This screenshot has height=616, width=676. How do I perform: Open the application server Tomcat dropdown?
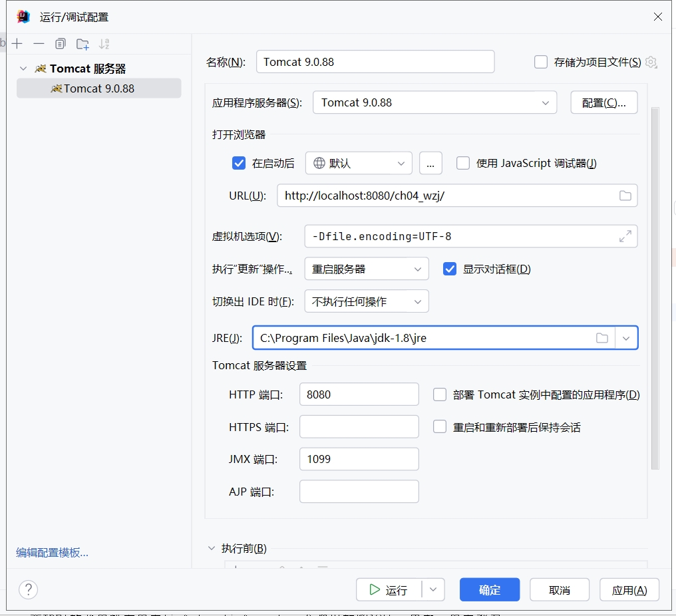click(434, 102)
